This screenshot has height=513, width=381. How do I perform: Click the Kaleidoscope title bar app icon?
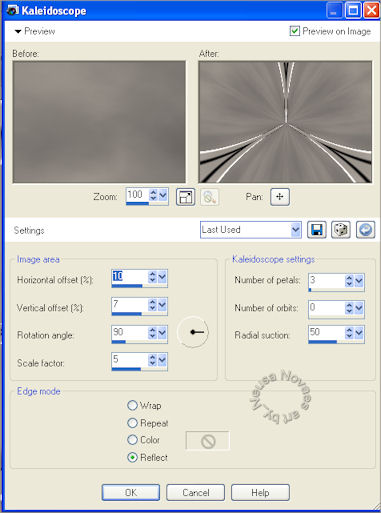[x=13, y=10]
